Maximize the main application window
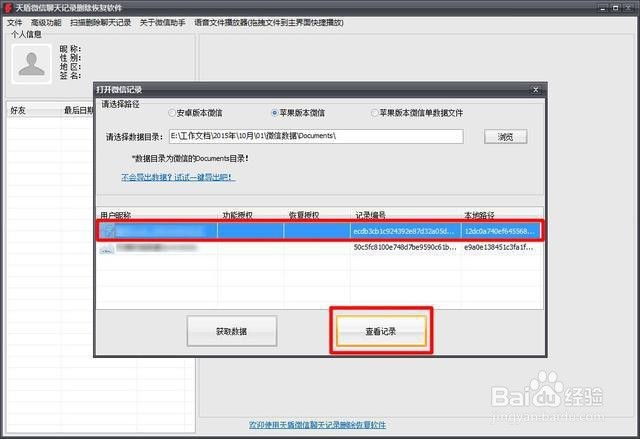 point(616,7)
